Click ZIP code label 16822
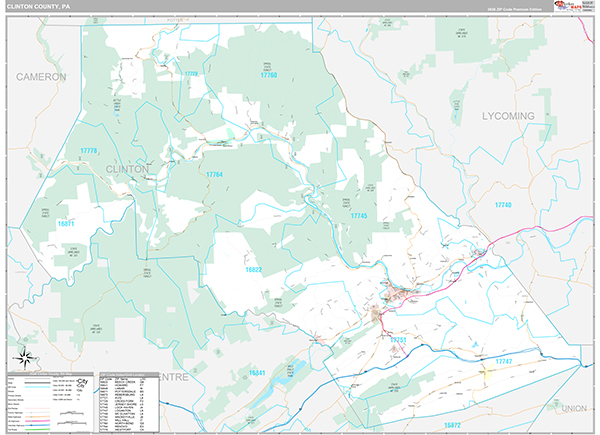The image size is (600, 435). (x=253, y=270)
